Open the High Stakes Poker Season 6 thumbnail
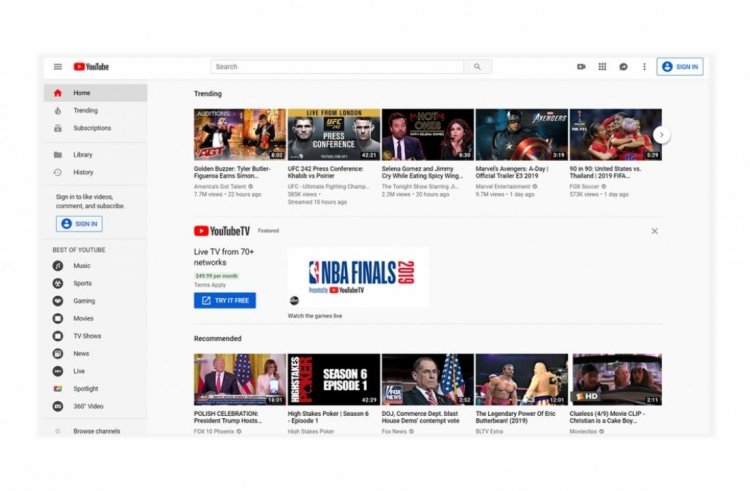 (334, 379)
